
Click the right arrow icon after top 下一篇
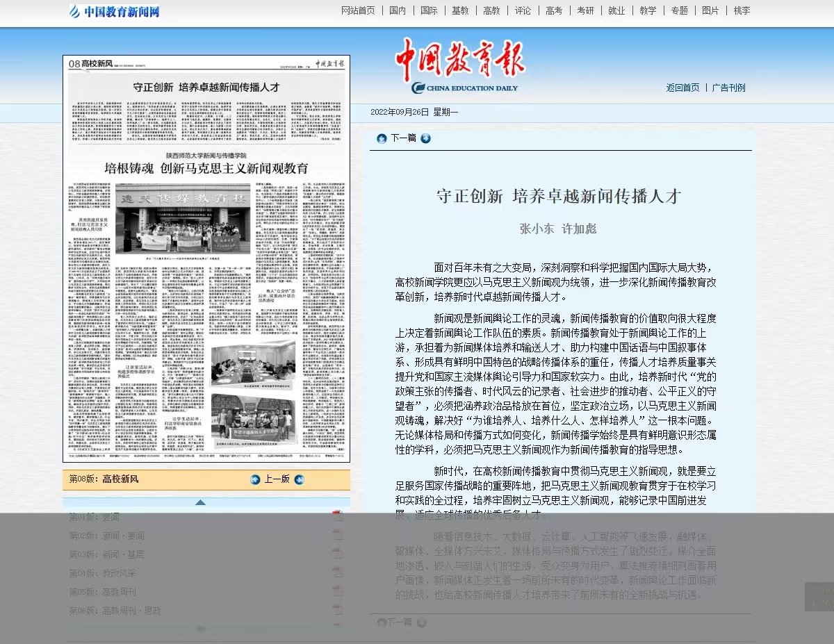[426, 138]
